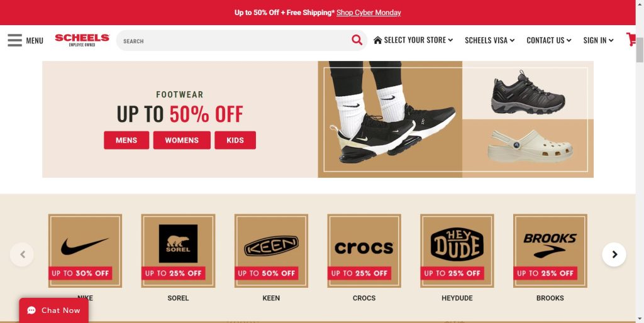Viewport: 644px width, 323px height.
Task: Open the hamburger menu icon
Action: pyautogui.click(x=15, y=40)
